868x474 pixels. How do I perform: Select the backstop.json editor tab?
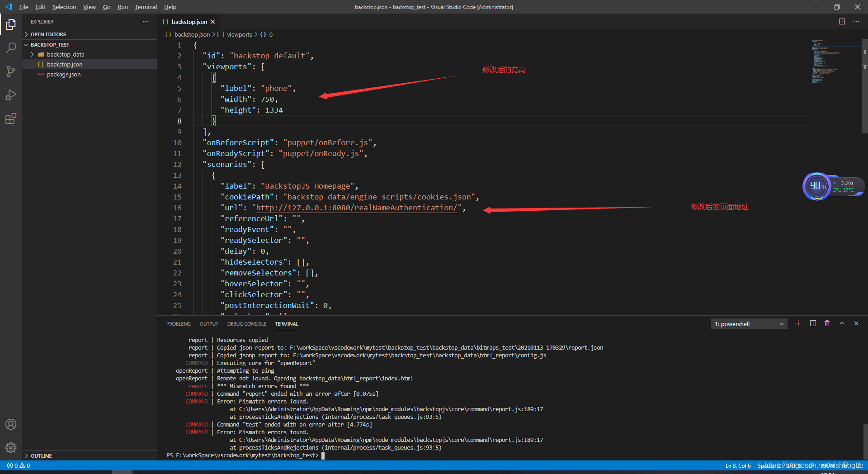tap(189, 22)
